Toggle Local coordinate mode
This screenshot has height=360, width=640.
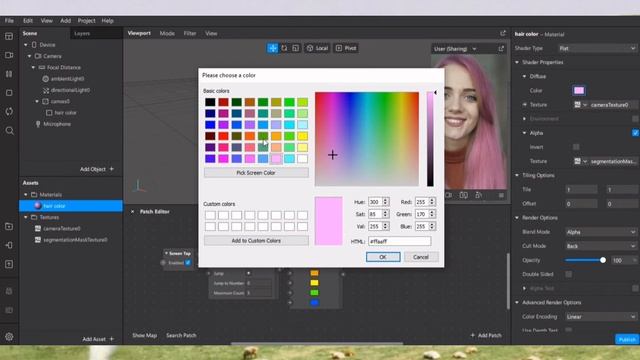point(317,48)
